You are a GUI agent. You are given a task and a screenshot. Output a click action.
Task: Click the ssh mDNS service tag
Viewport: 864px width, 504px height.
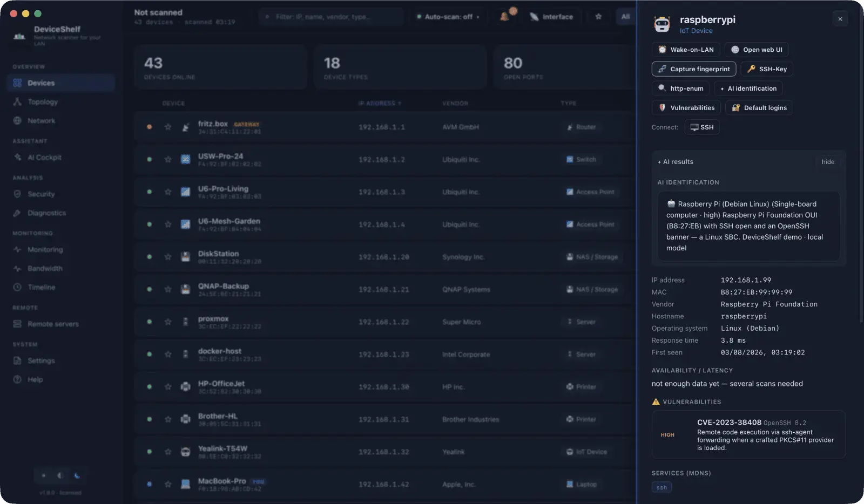coord(661,487)
